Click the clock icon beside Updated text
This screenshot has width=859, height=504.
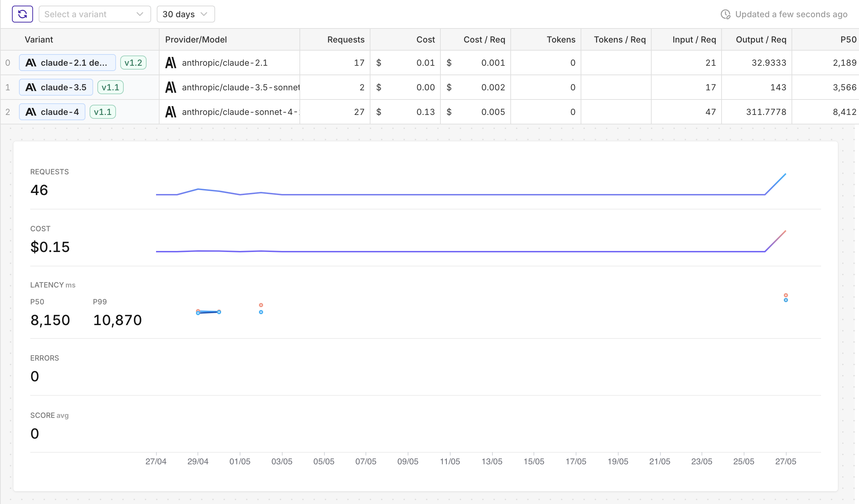pos(725,14)
